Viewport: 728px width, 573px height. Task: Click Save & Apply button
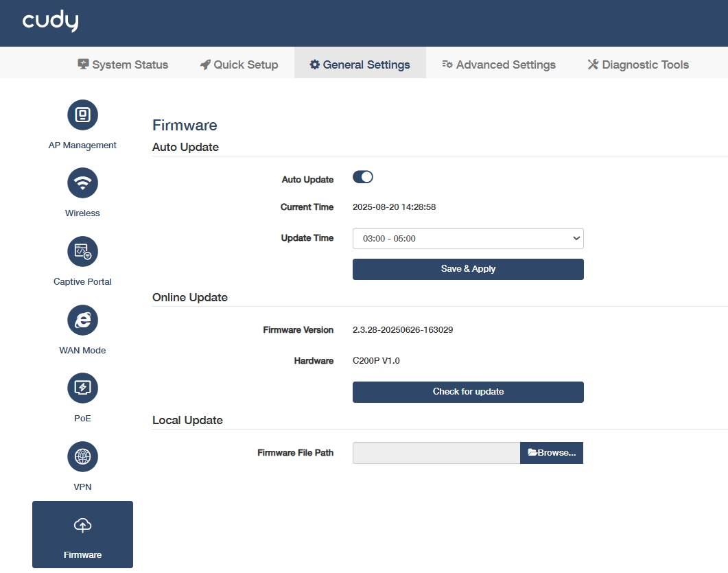468,269
